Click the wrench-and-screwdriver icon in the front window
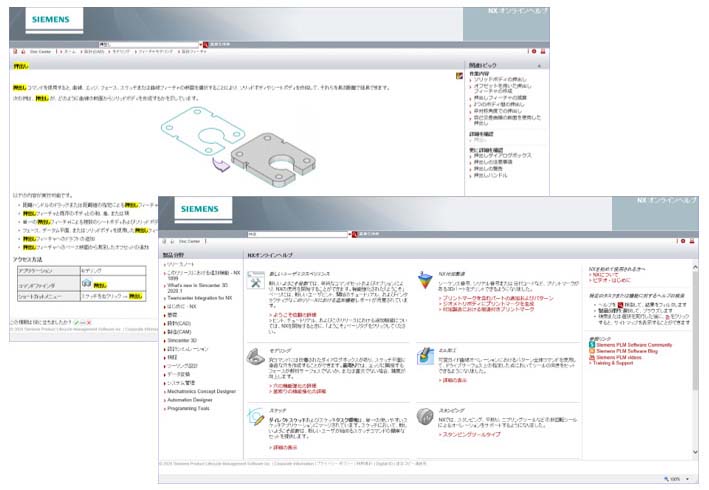 [256, 280]
